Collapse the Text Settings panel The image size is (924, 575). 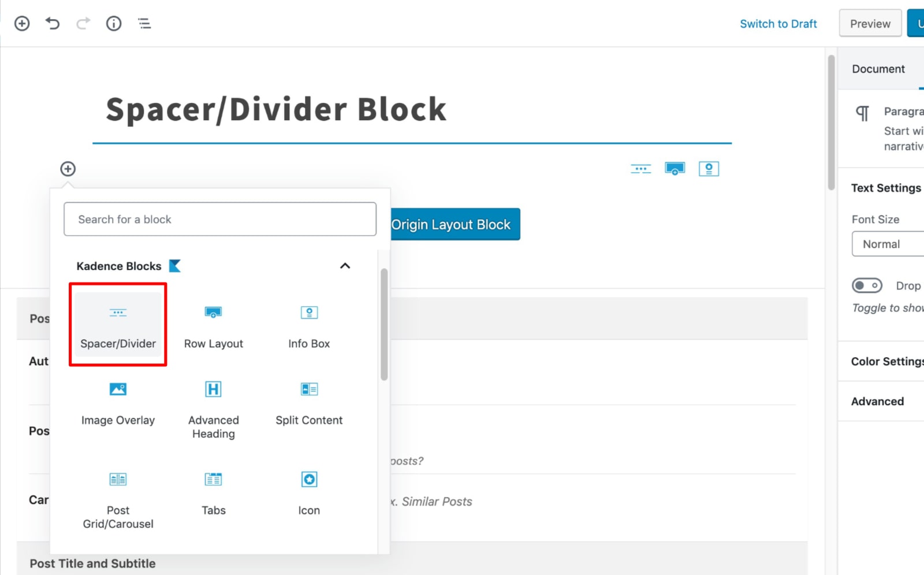point(881,188)
